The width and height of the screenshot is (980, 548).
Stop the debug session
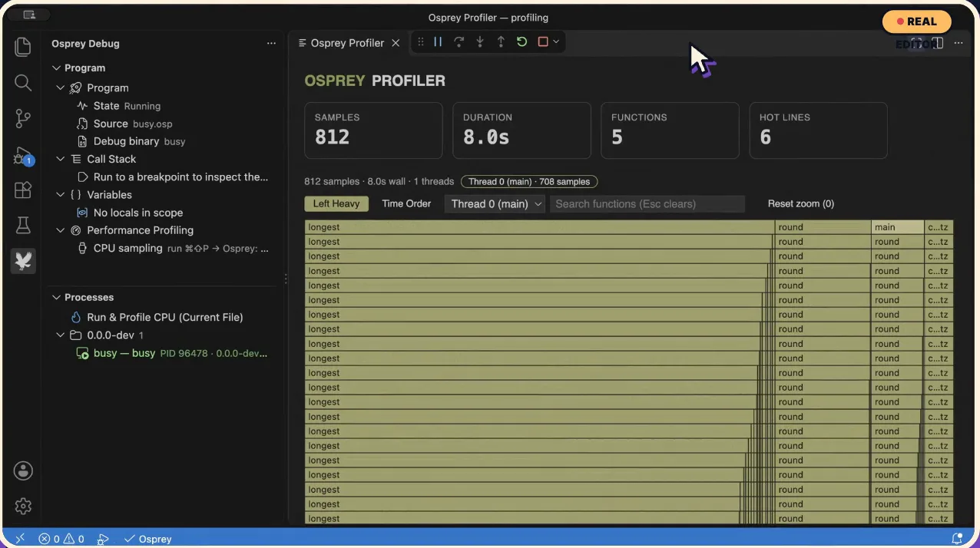[543, 42]
